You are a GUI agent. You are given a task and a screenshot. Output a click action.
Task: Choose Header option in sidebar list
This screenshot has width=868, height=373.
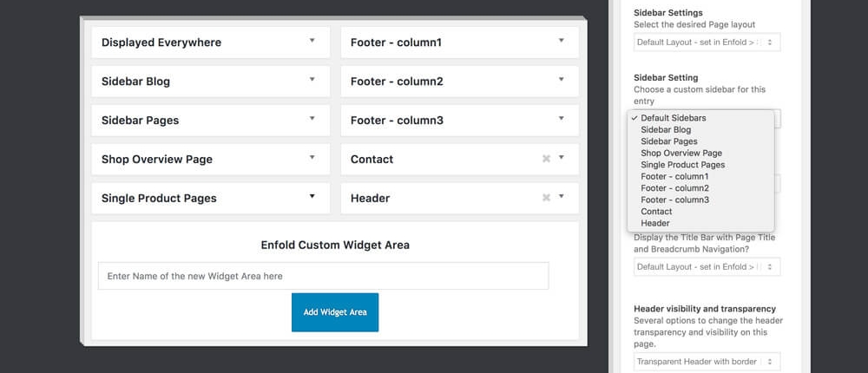coord(655,223)
